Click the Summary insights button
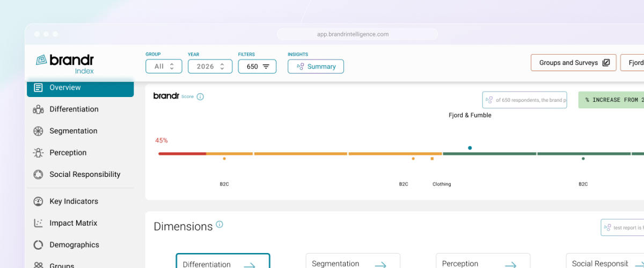Image resolution: width=644 pixels, height=268 pixels. coord(316,66)
